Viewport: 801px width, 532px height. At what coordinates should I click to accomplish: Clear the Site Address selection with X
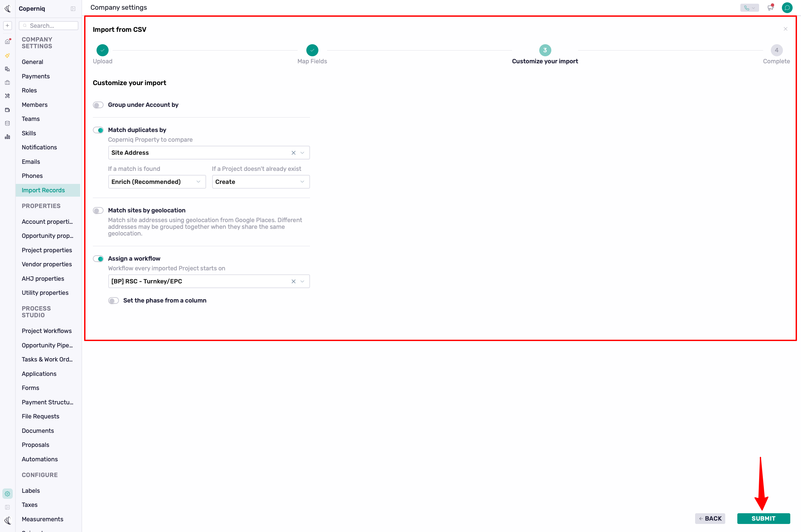pyautogui.click(x=294, y=153)
